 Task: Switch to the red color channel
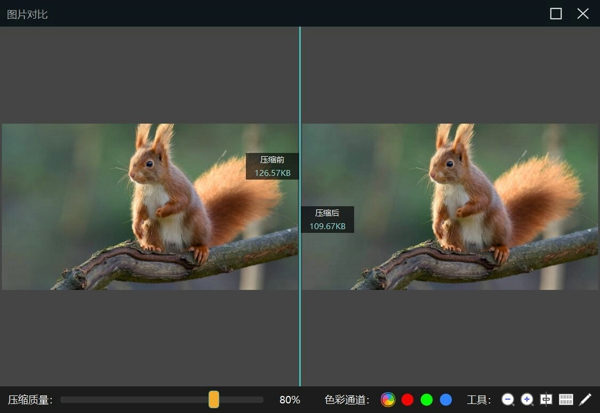[407, 400]
